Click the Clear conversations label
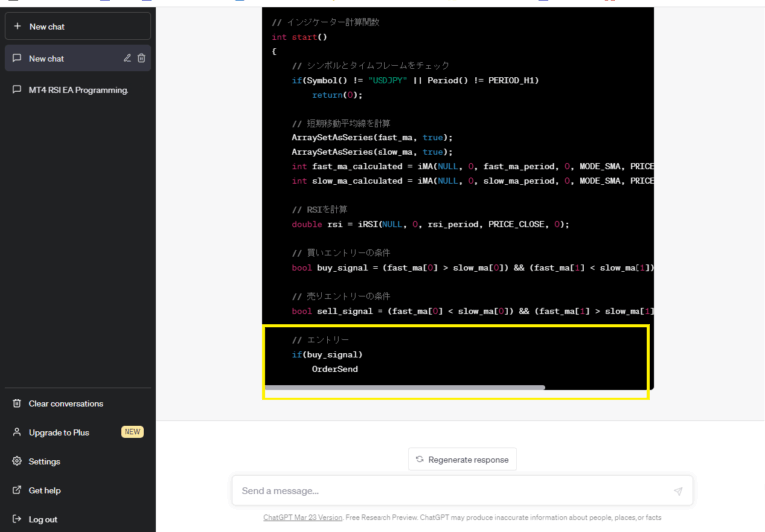 click(66, 403)
